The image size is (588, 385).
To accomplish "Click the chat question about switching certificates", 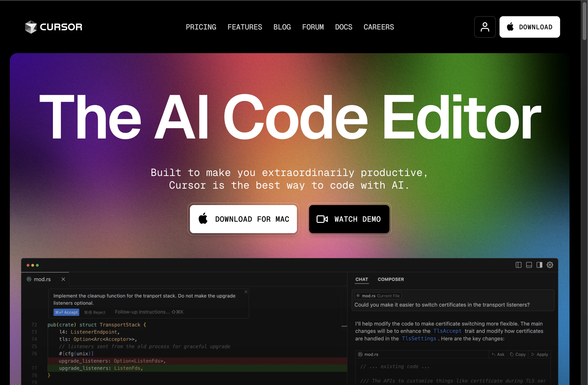I will point(442,305).
